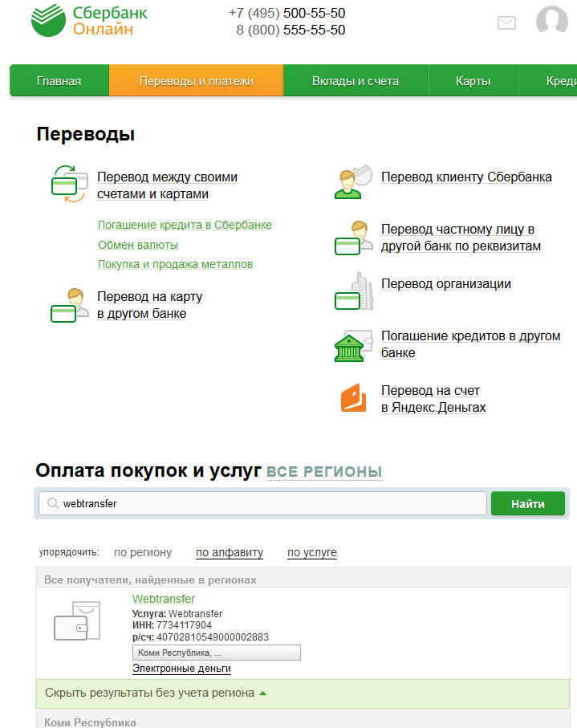The width and height of the screenshot is (577, 728).
Task: Click the transfer between own accounts icon
Action: [69, 185]
